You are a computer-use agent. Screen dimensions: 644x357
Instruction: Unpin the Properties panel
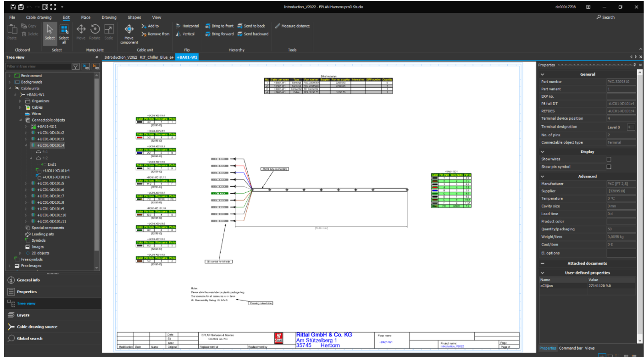pos(633,65)
